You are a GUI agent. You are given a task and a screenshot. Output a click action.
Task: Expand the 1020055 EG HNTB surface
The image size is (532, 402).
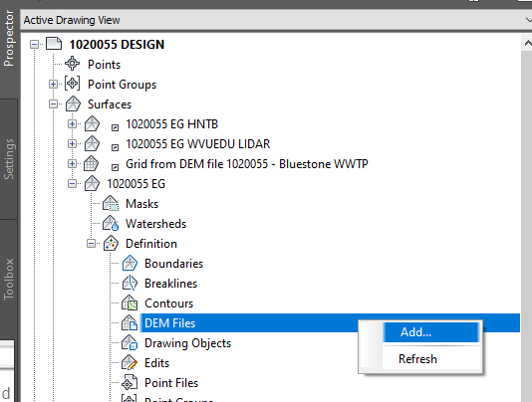click(x=72, y=124)
